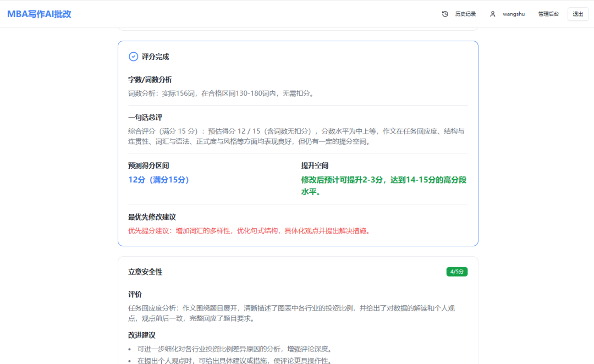Click the 立意安全性 card title
Viewport: 594px width, 364px height.
pos(145,272)
